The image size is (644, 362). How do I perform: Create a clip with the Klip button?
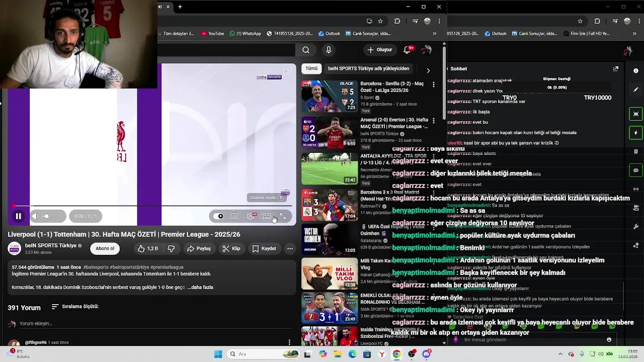pos(231,248)
